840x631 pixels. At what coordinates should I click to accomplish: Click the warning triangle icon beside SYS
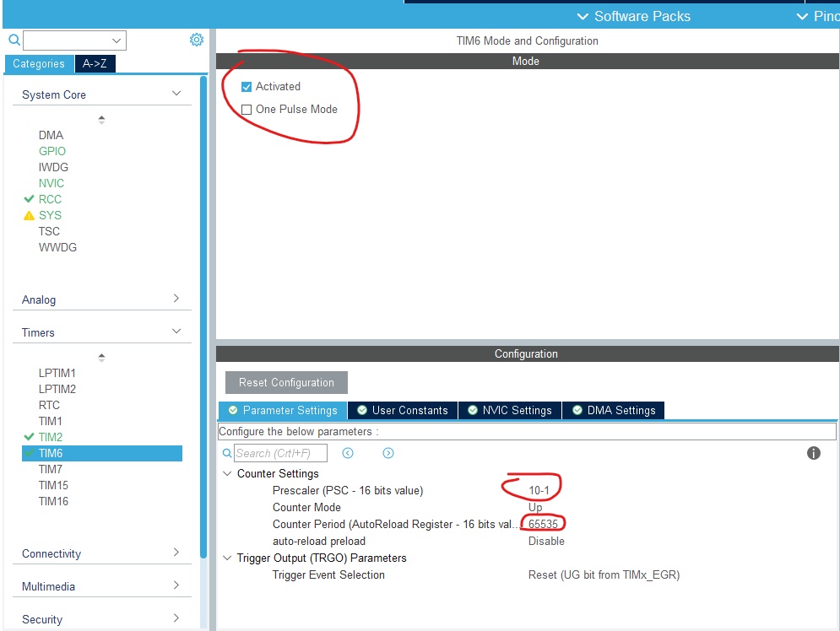point(29,215)
